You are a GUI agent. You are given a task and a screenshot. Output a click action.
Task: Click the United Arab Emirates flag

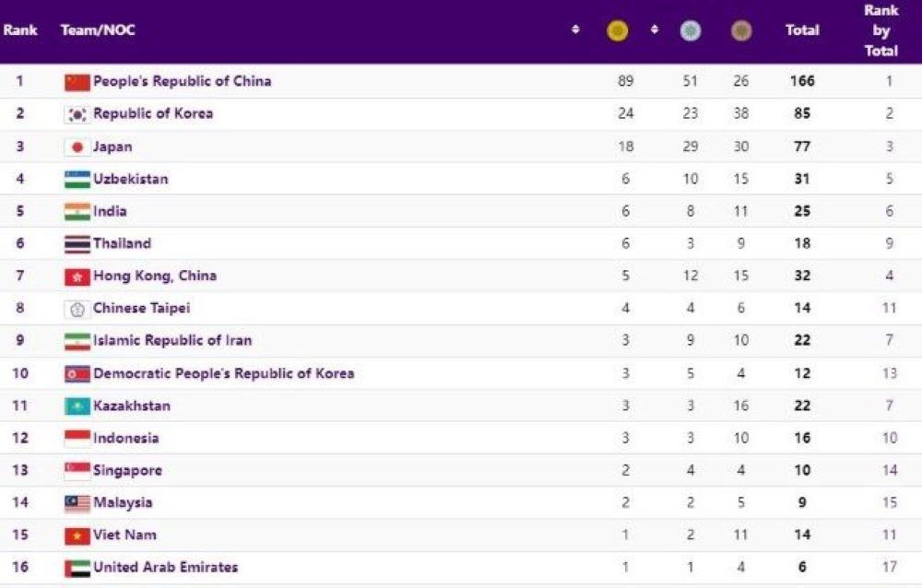(77, 568)
